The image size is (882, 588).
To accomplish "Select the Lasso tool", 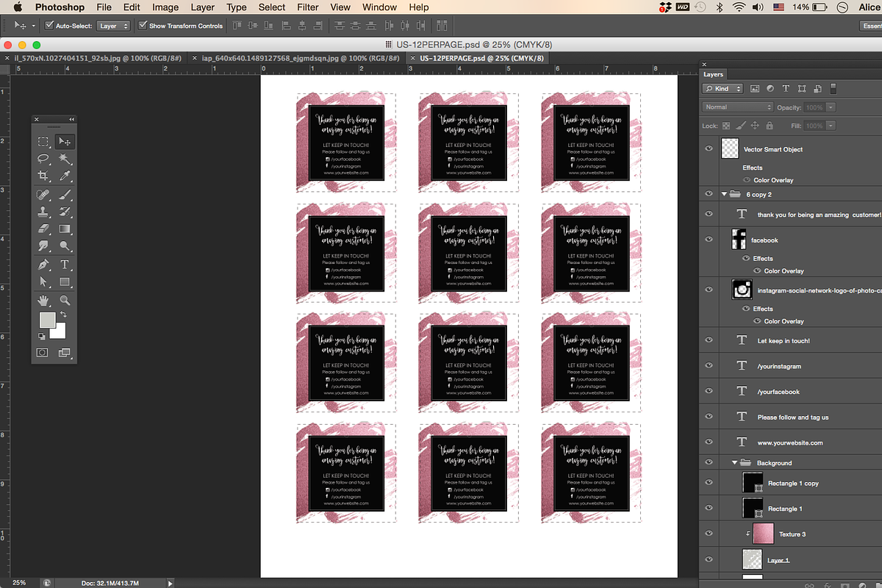I will click(x=43, y=159).
